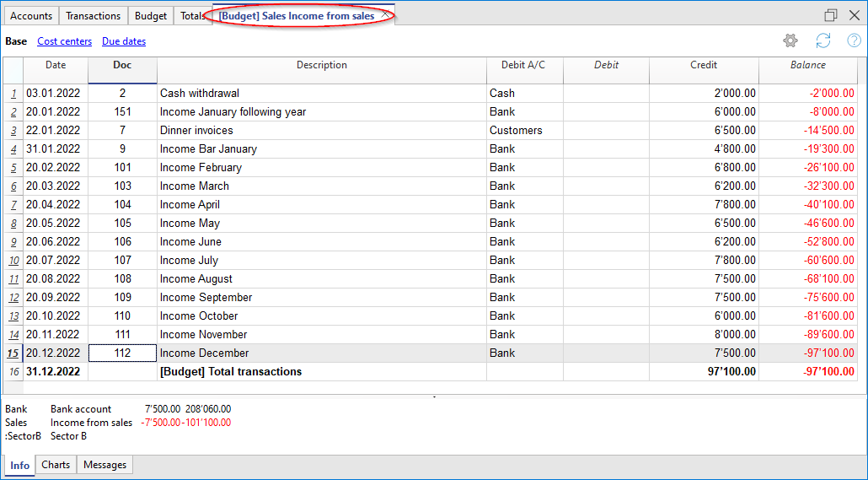The image size is (868, 480).
Task: Click the refresh arrows icon
Action: (822, 40)
